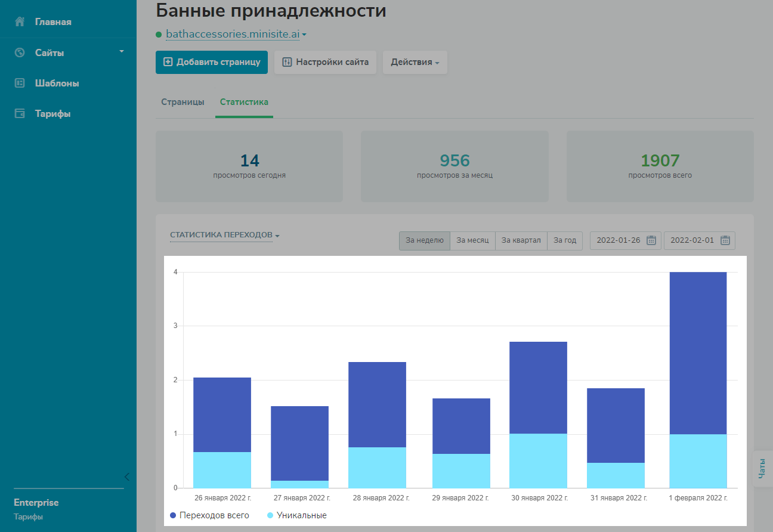Viewport: 773px width, 532px height.
Task: Click the calendar icon in the 2022-02-01 field
Action: pyautogui.click(x=725, y=241)
